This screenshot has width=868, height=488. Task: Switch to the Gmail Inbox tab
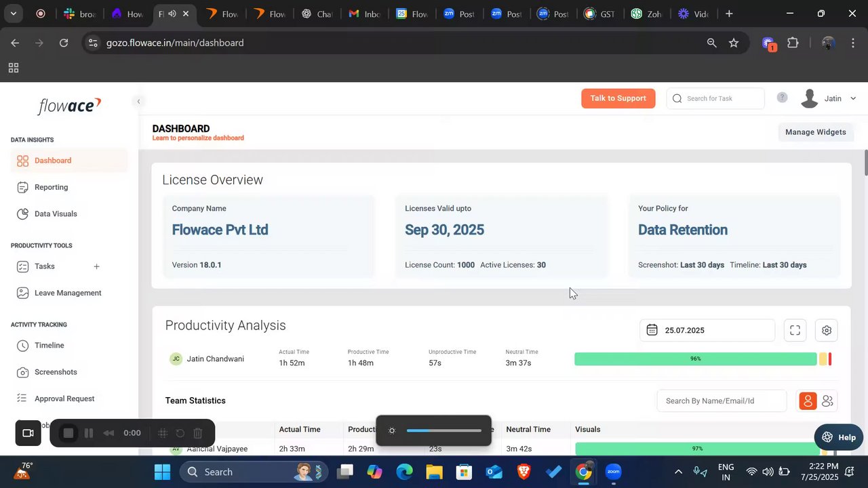click(x=365, y=14)
